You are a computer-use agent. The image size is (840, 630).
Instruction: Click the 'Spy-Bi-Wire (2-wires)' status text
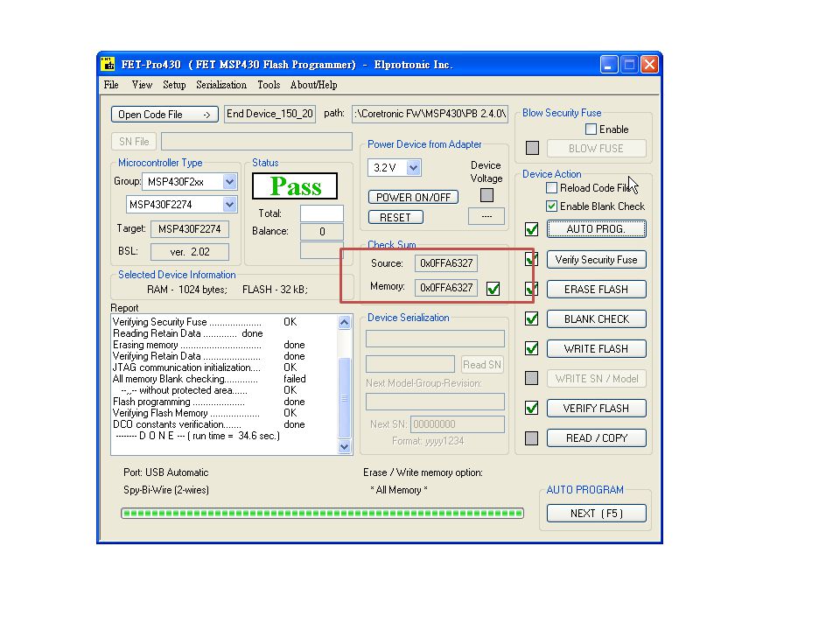[x=166, y=490]
